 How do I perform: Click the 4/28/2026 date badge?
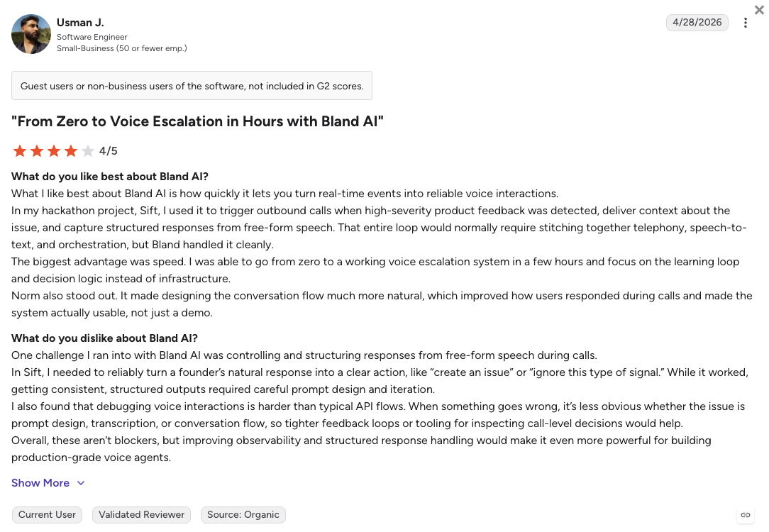point(697,23)
